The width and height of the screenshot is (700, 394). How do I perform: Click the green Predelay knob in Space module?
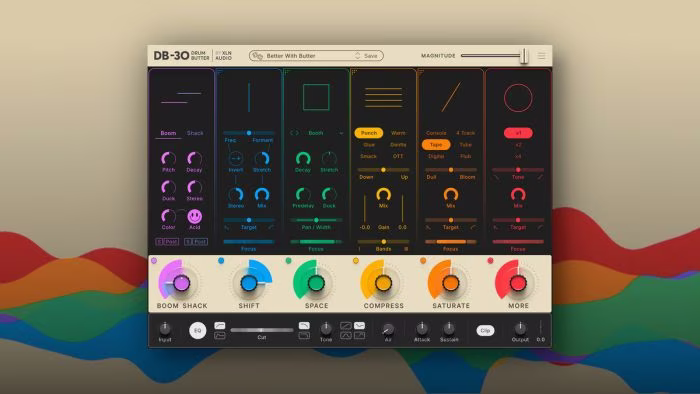coord(303,194)
